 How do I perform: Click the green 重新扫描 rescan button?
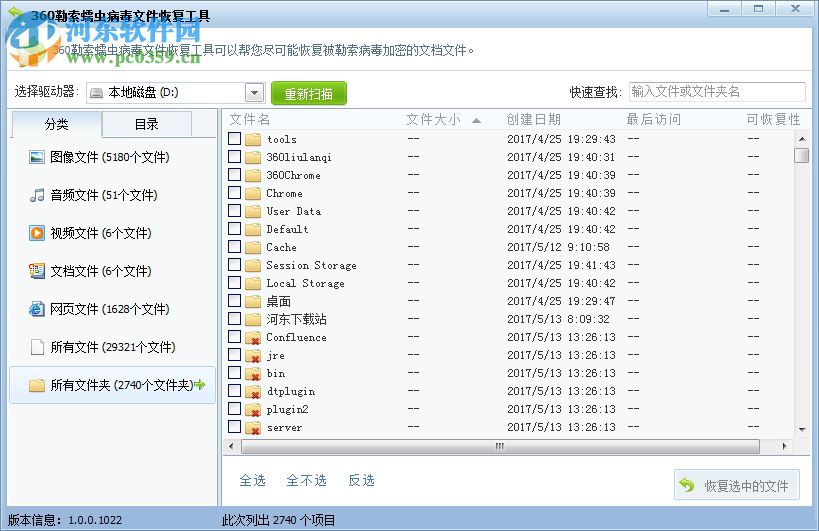coord(309,93)
